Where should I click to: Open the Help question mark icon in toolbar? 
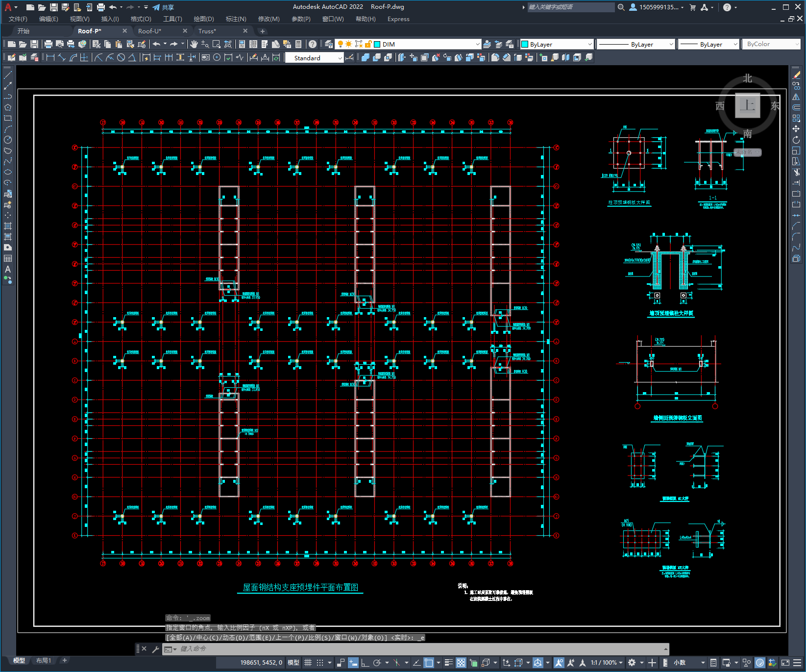point(313,44)
